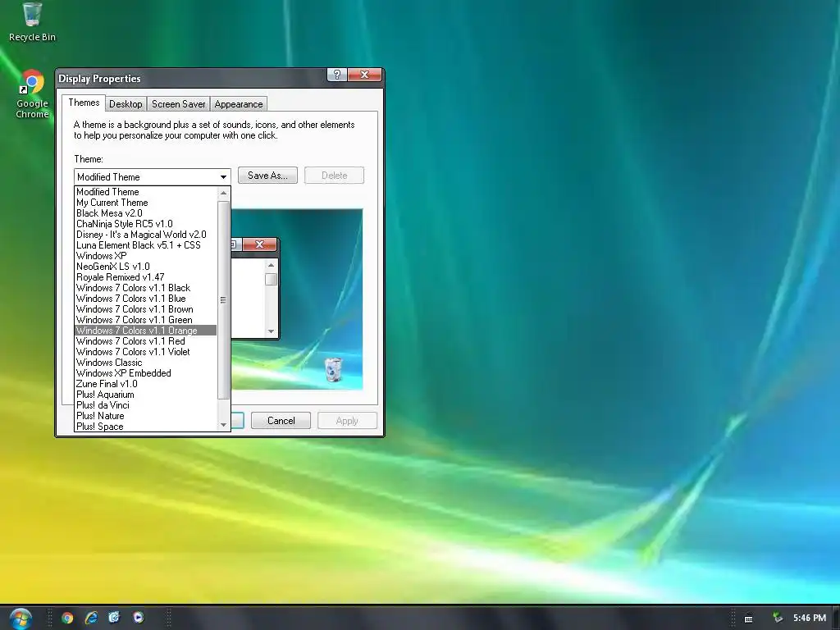
Task: Click the Outlook Express quick launch icon
Action: pos(114,617)
